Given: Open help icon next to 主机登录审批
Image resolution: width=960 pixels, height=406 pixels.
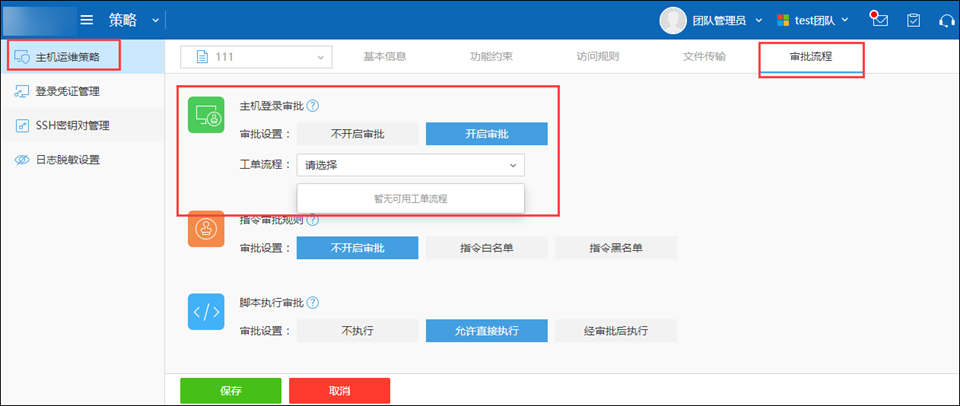Looking at the screenshot, I should coord(313,106).
